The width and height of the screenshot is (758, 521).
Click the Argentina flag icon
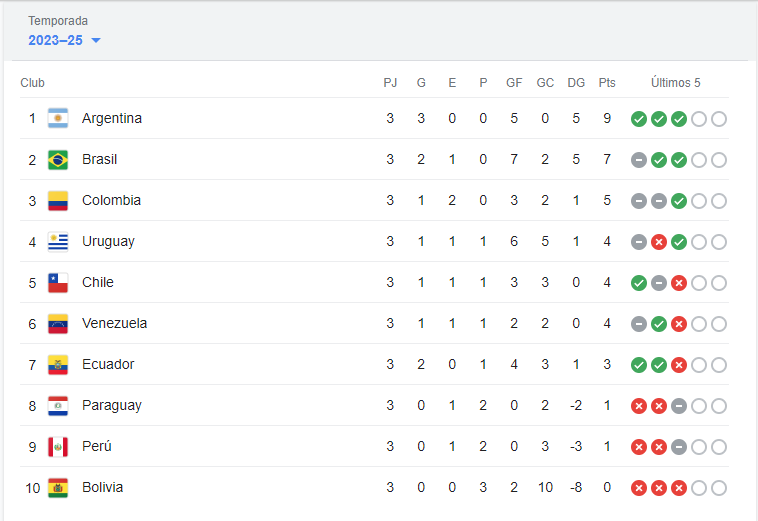pyautogui.click(x=58, y=119)
